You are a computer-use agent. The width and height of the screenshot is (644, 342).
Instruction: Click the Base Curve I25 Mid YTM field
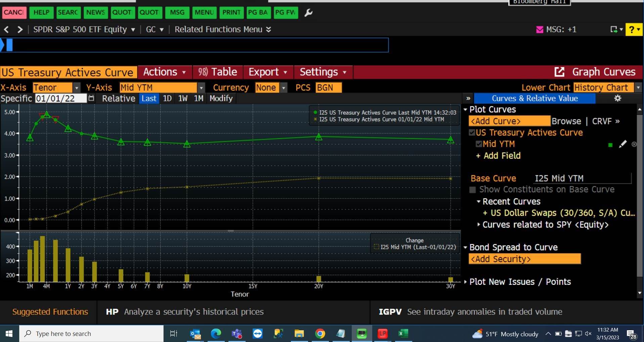[583, 179]
